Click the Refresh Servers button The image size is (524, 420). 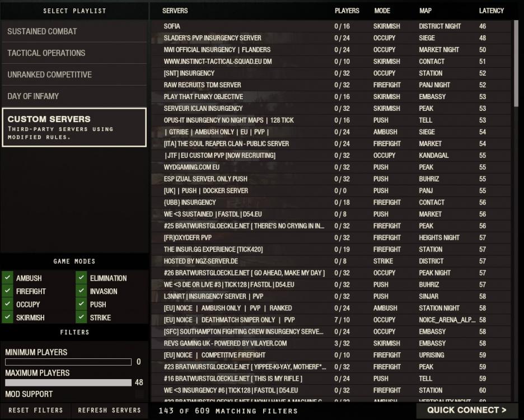[x=109, y=410]
